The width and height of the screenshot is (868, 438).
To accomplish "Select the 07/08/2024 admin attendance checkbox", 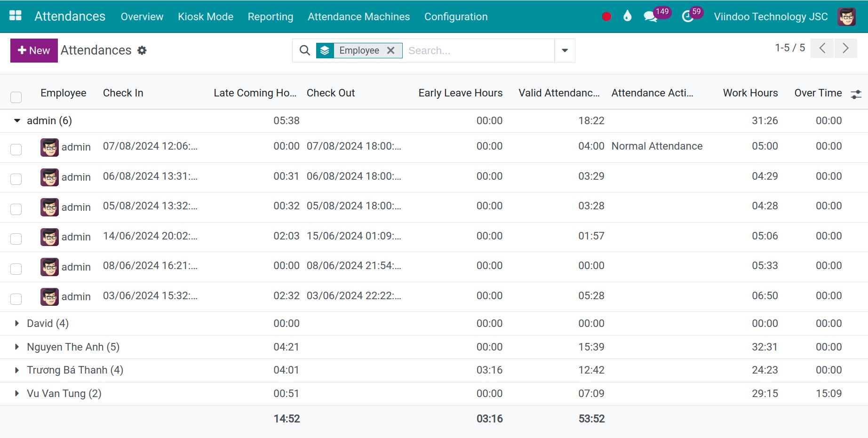I will pos(16,150).
